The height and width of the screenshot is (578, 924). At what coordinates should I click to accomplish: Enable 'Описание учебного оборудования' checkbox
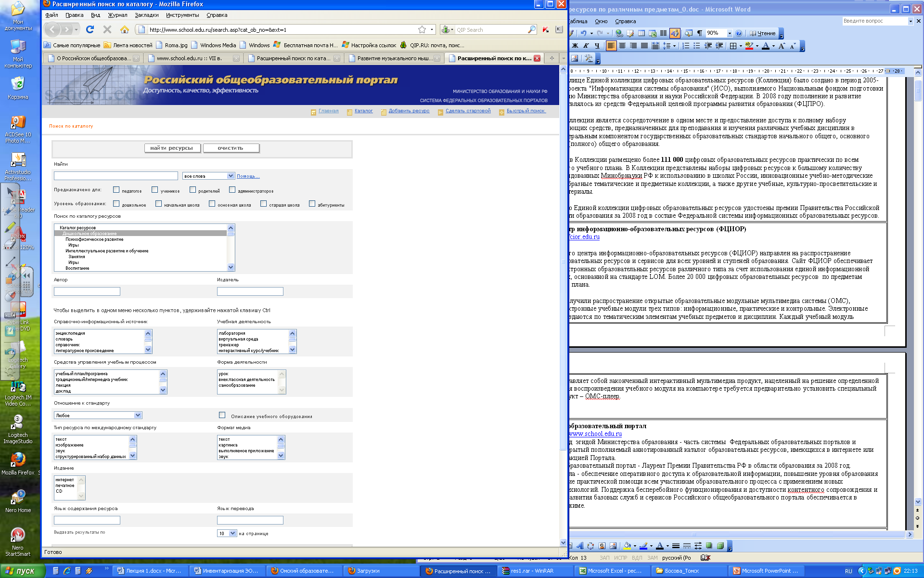coord(222,415)
